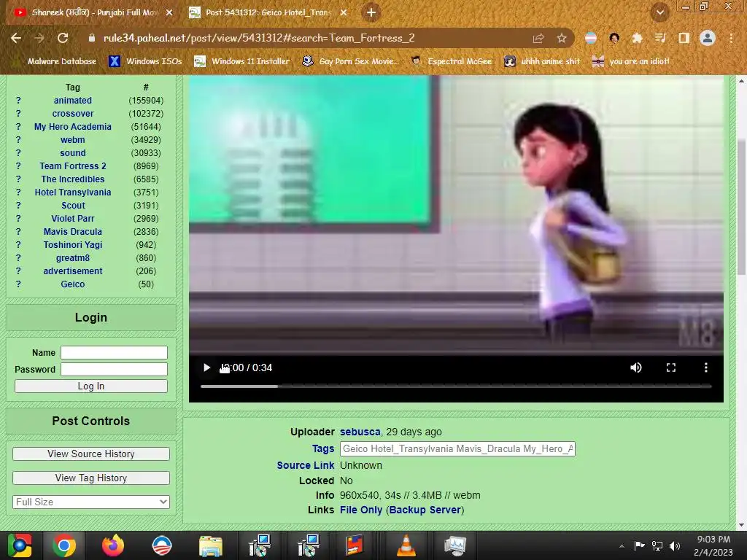Click the question mark next to animated
This screenshot has width=747, height=560.
[18, 101]
